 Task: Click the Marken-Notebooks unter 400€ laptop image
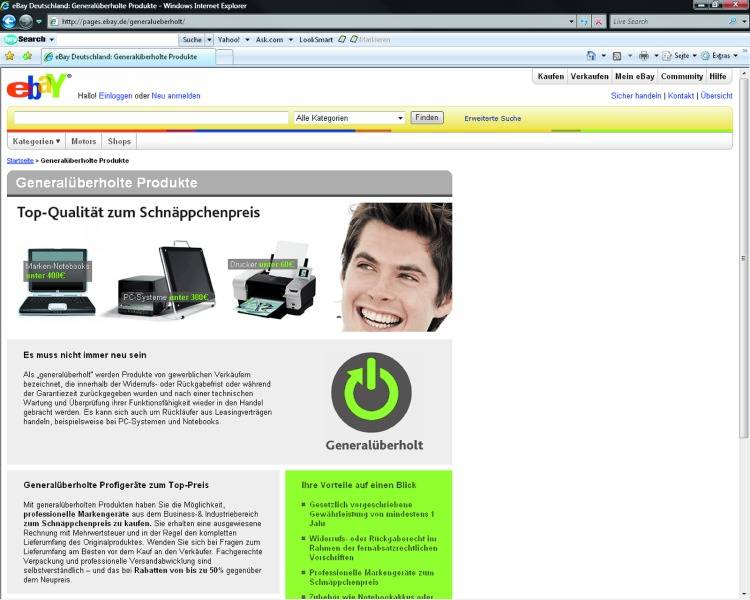pyautogui.click(x=57, y=281)
